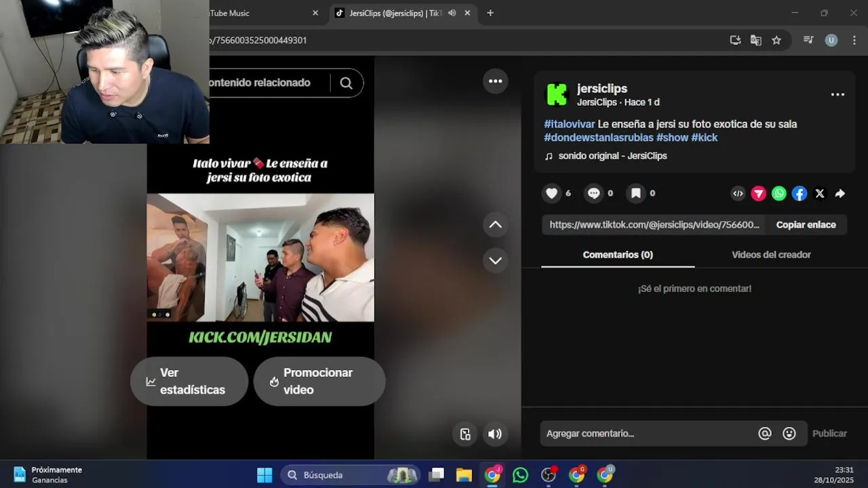Select the JersiClips TikTok browser tab
The height and width of the screenshot is (488, 868).
[403, 13]
